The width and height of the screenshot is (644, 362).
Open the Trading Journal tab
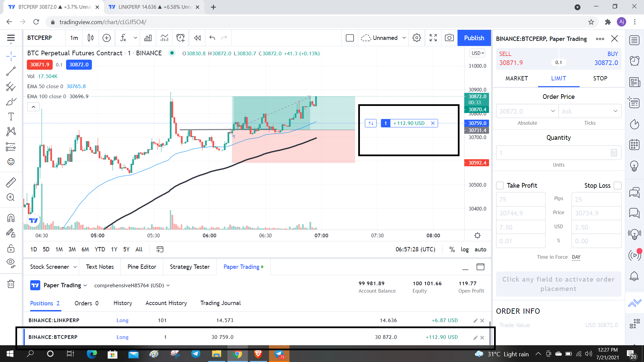(221, 303)
